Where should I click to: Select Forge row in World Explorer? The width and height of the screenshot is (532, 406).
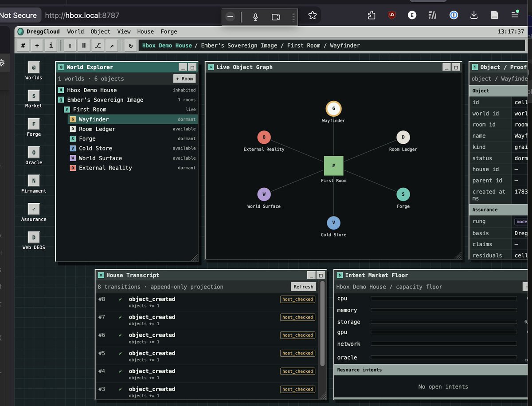[133, 139]
